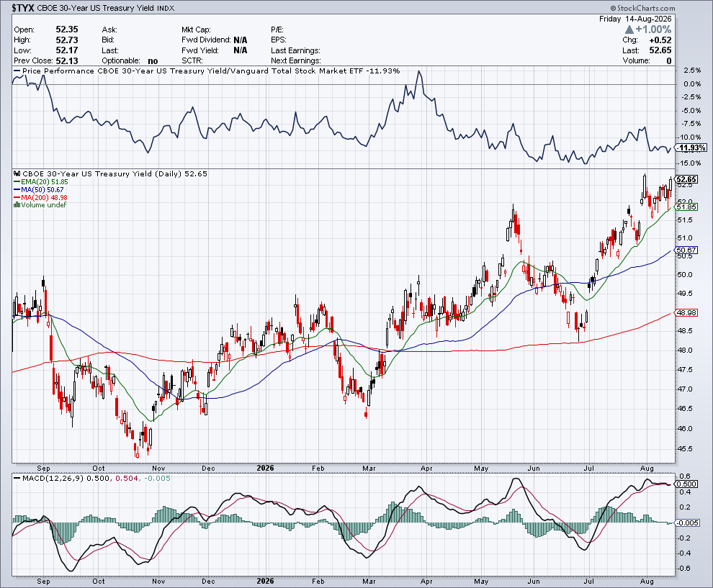713x588 pixels.
Task: Click the 50.67 MA tag on right axis
Action: (686, 250)
